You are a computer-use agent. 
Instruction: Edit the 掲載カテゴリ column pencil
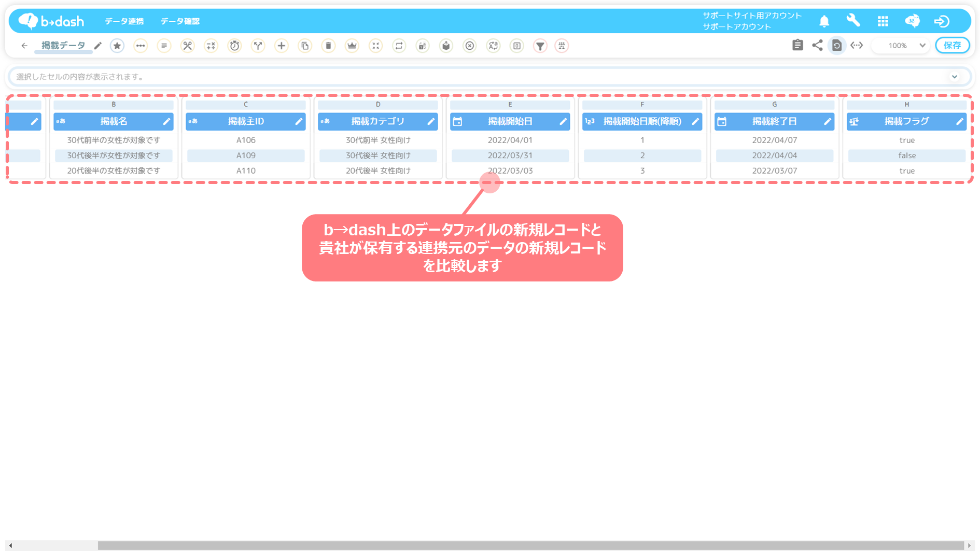click(431, 121)
